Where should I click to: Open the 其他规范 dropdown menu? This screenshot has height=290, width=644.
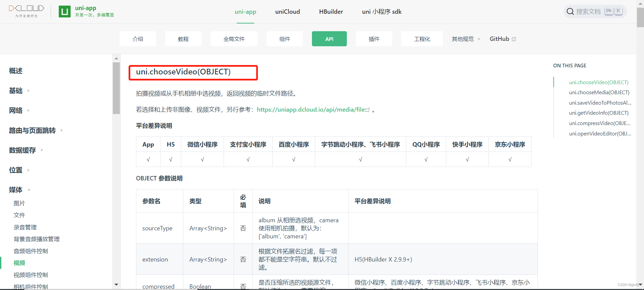click(466, 39)
